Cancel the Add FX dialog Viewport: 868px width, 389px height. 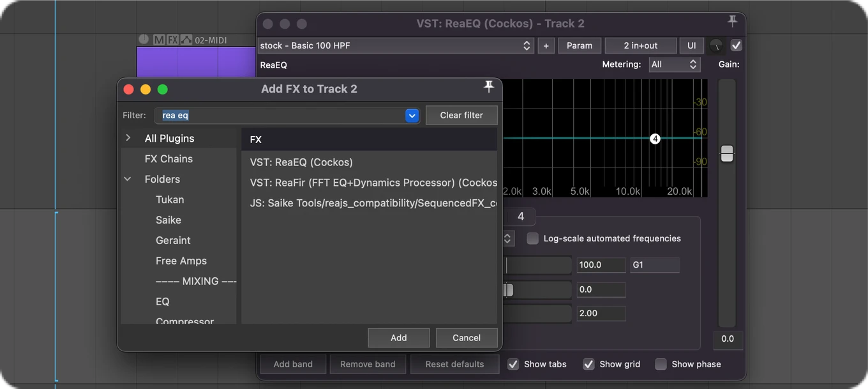pos(467,338)
